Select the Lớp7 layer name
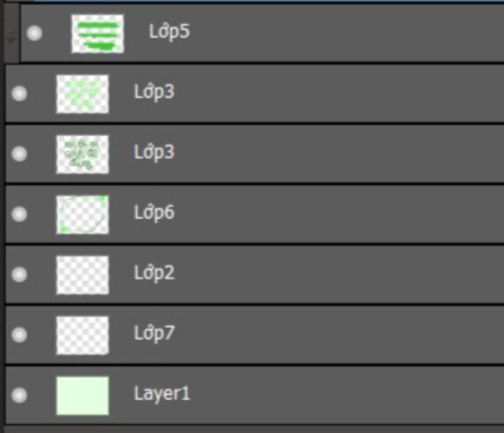504x433 pixels. pos(154,334)
